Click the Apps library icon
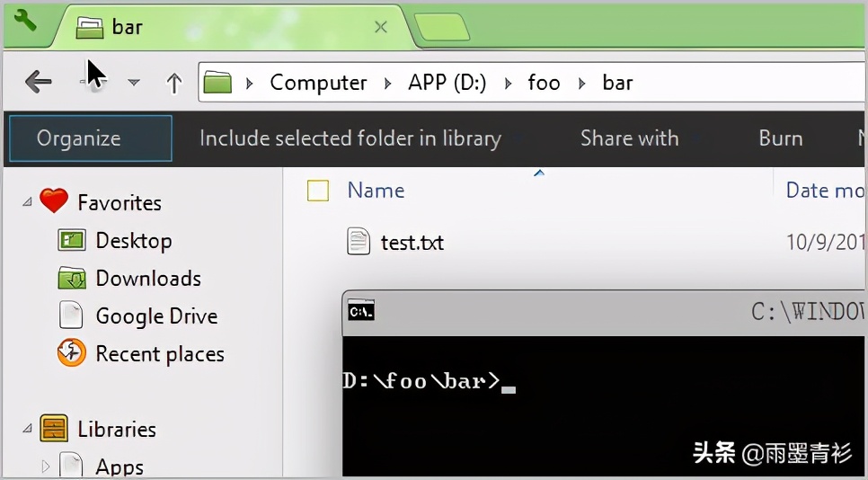Viewport: 868px width, 480px height. tap(71, 464)
